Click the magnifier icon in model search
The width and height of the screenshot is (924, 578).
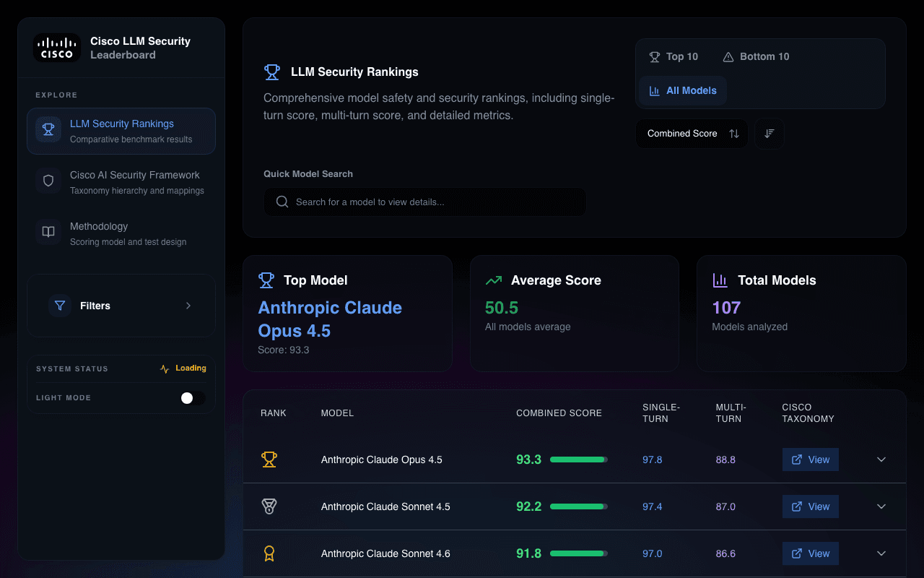pyautogui.click(x=282, y=202)
